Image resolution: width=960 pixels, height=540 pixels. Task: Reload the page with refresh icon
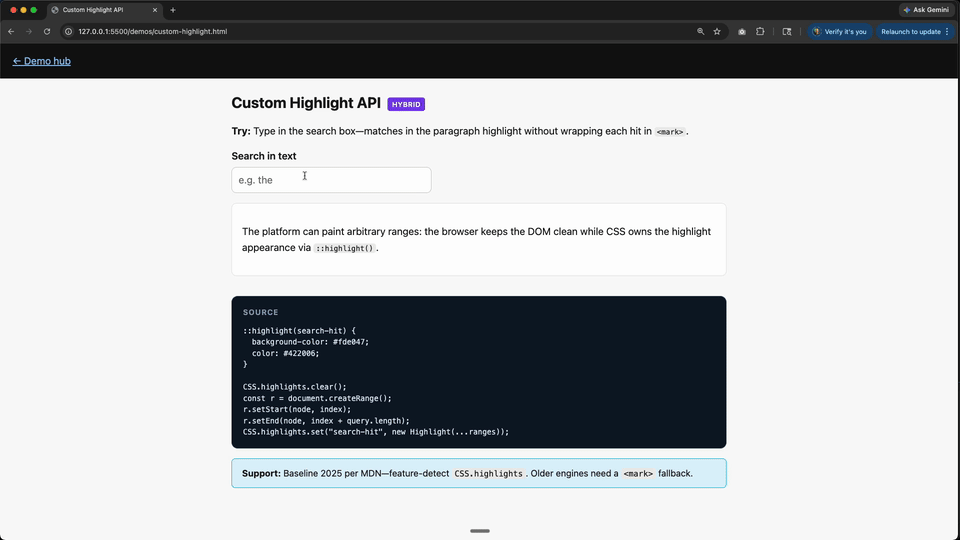47,31
